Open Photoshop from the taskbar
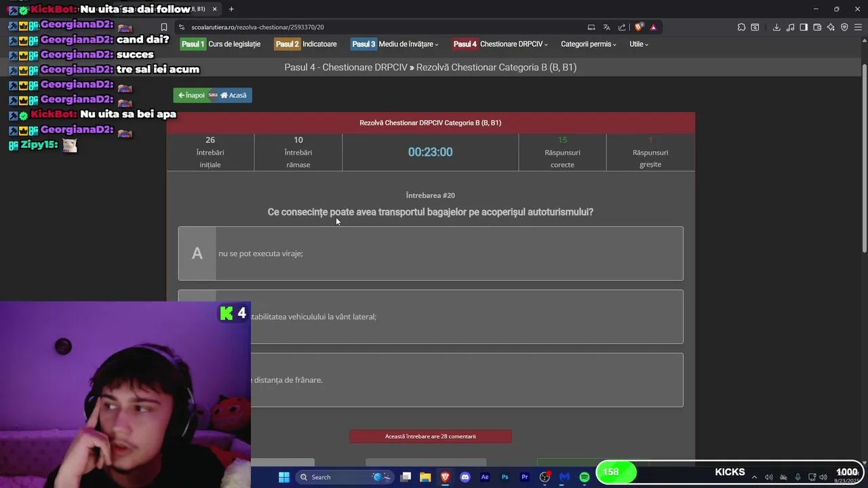The height and width of the screenshot is (488, 868). pyautogui.click(x=505, y=477)
